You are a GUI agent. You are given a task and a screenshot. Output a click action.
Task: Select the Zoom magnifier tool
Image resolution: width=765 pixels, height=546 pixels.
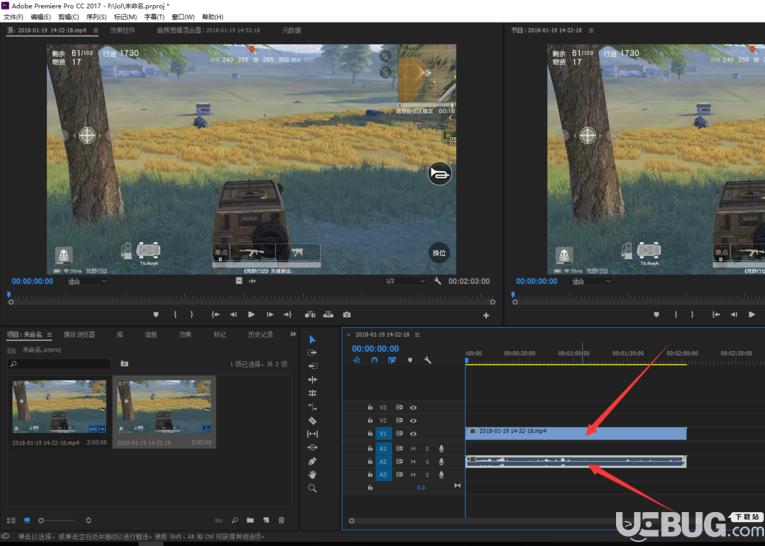tap(312, 488)
